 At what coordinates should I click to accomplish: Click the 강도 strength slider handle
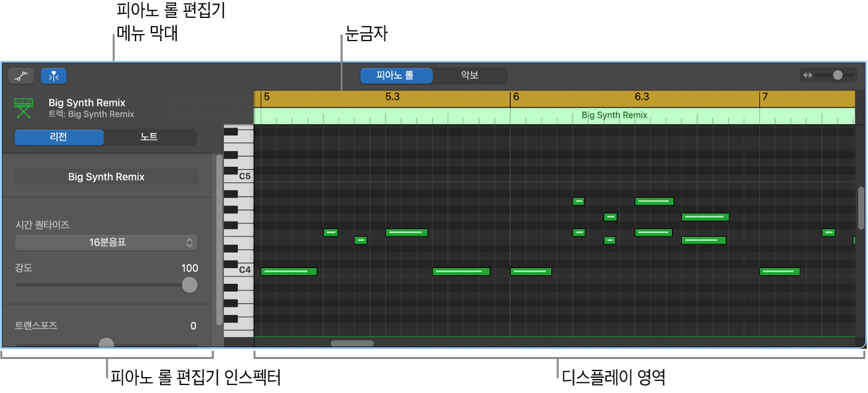pyautogui.click(x=189, y=285)
